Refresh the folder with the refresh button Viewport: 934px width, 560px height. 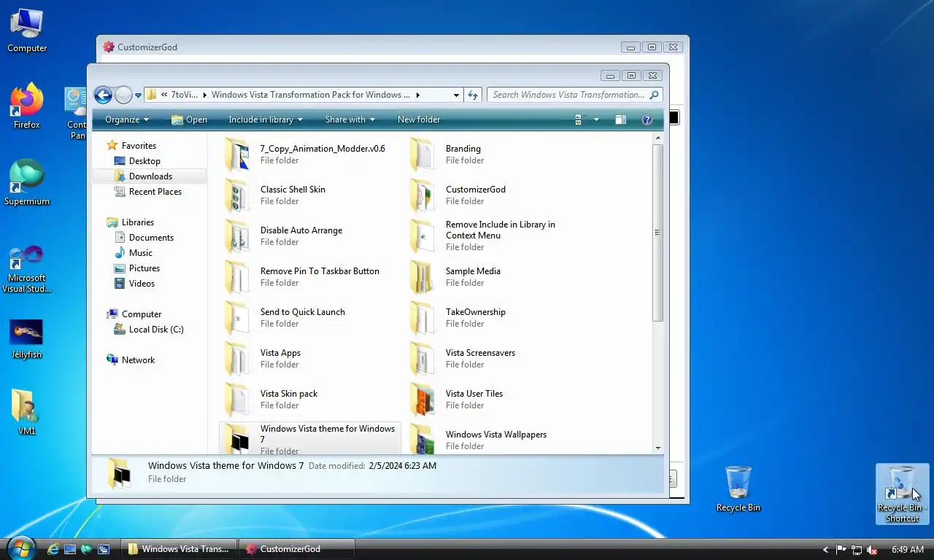click(x=473, y=95)
